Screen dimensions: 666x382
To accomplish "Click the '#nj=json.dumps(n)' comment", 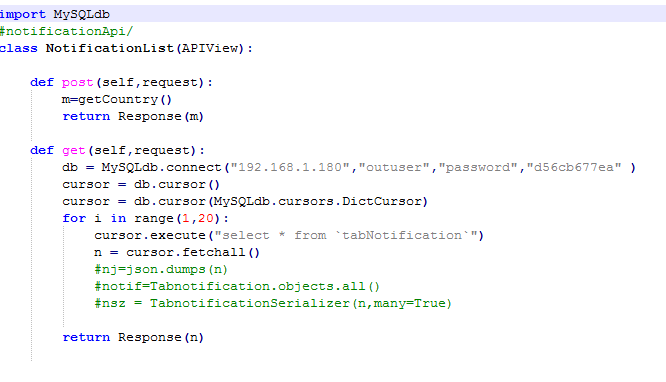I will 161,269.
